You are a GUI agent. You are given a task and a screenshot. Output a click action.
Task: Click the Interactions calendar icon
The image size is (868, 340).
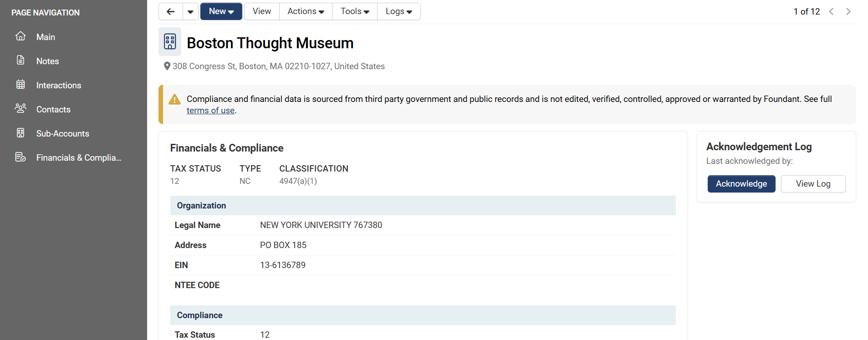coord(20,84)
